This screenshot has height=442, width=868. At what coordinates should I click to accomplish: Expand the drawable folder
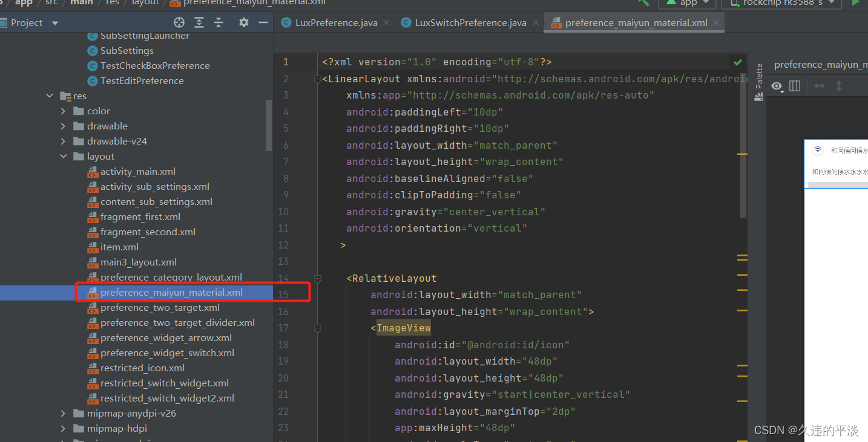(x=63, y=126)
